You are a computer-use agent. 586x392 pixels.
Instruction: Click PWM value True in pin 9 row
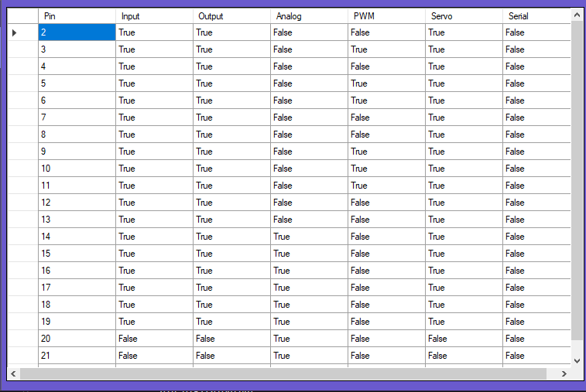(386, 152)
